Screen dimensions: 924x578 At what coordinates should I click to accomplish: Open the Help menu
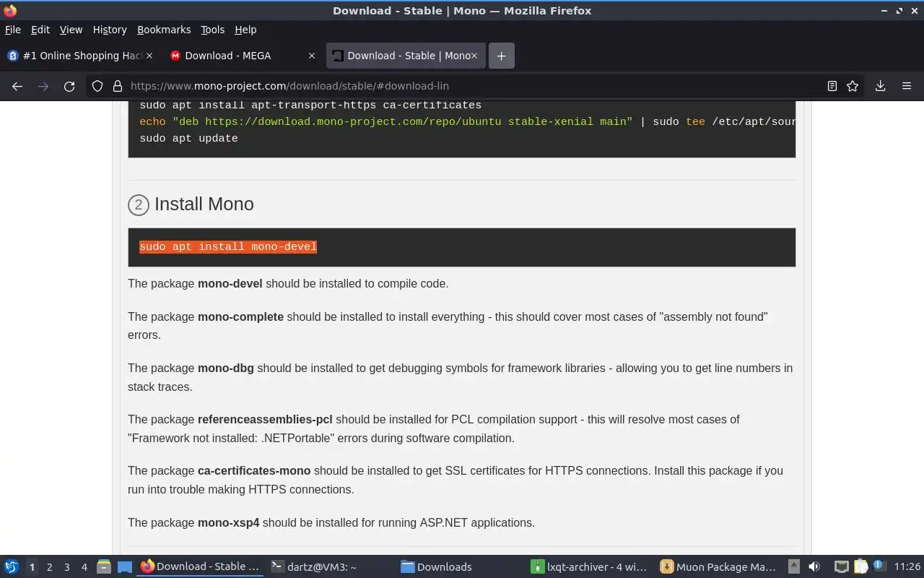[x=245, y=30]
